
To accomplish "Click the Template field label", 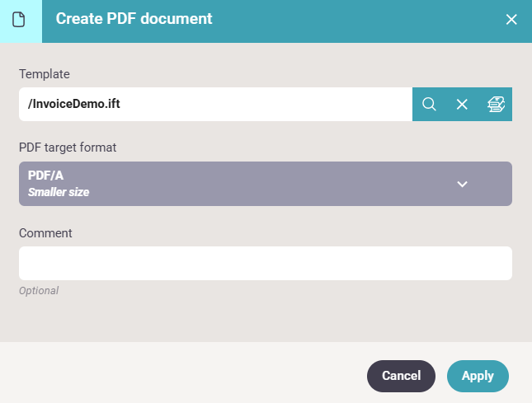I will (x=45, y=74).
